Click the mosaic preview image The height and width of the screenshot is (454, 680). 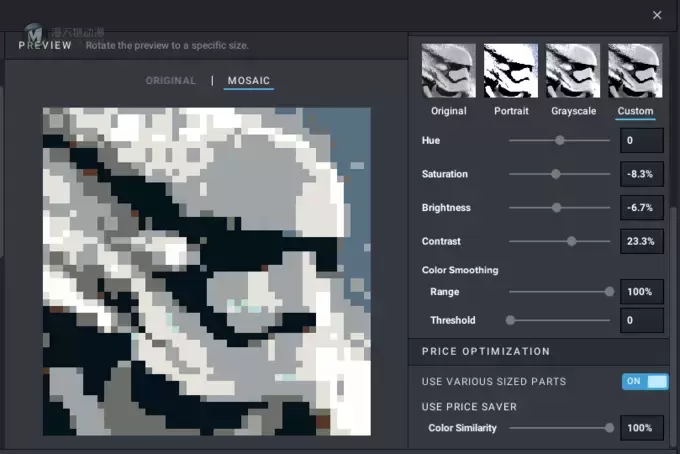[206, 271]
